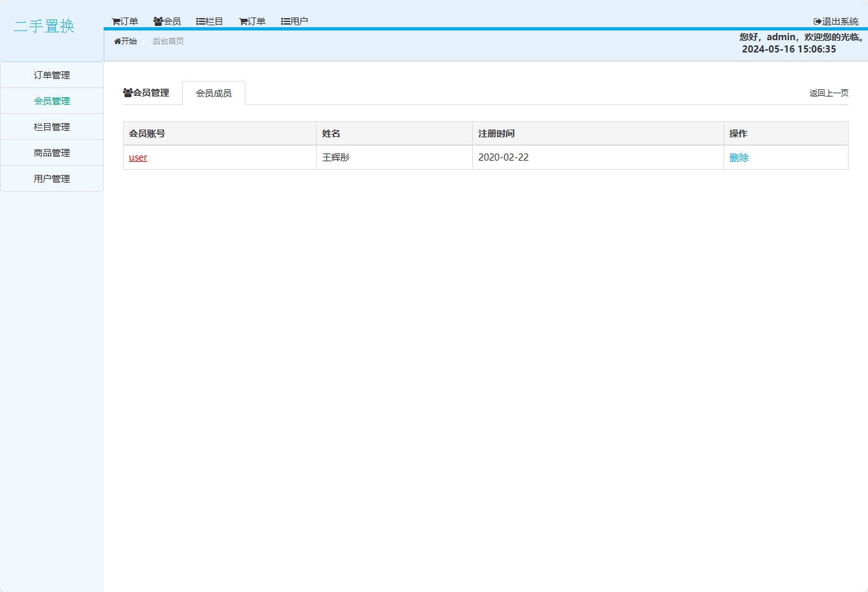
Task: Switch to the 会员成员 tab
Action: (x=213, y=93)
